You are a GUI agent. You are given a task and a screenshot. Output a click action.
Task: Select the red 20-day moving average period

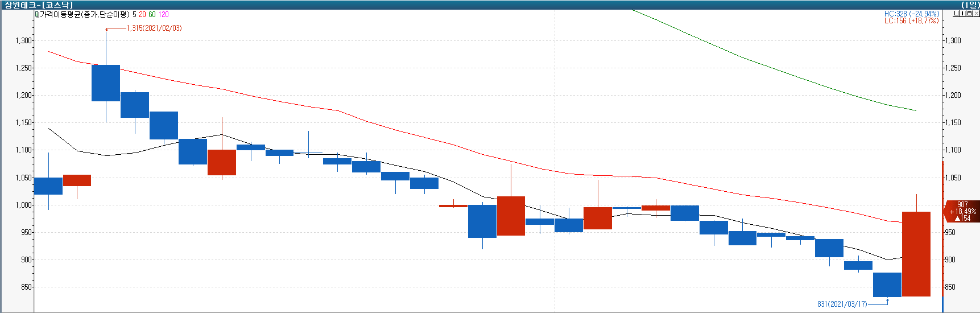142,15
